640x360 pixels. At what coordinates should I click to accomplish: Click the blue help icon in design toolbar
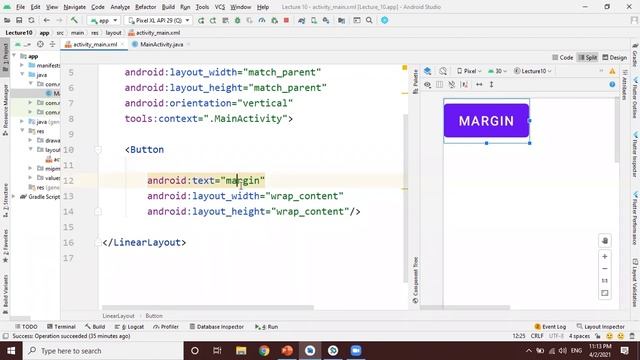pos(612,84)
